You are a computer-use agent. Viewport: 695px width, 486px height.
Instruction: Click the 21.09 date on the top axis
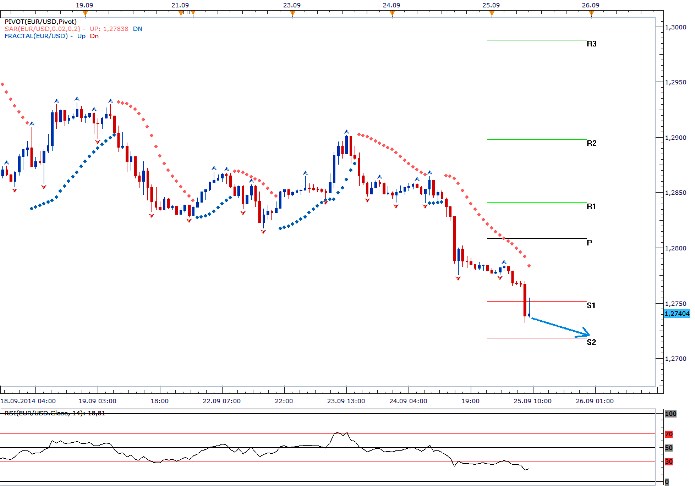180,5
